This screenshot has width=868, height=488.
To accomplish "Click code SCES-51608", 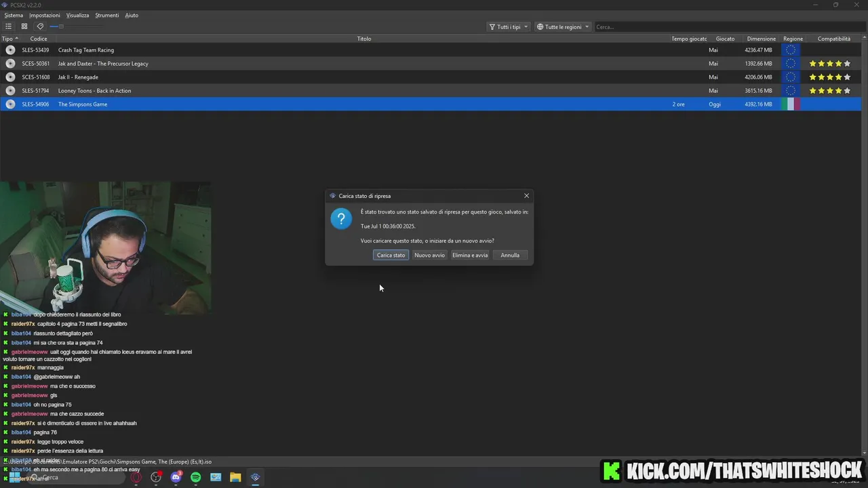I will [x=35, y=77].
